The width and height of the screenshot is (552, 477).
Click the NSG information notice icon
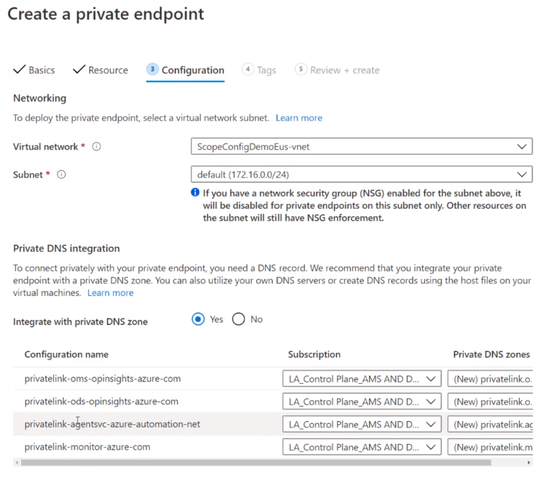(x=195, y=192)
